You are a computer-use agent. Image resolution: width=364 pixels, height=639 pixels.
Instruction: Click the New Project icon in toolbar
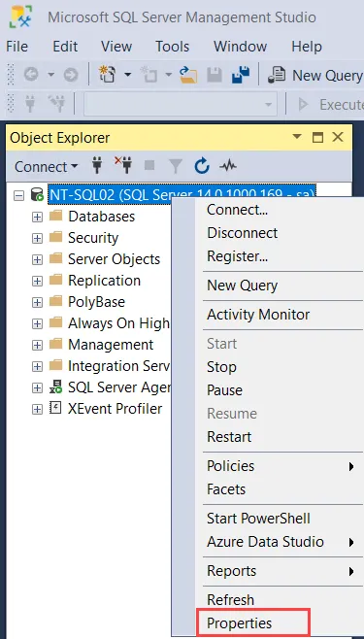(107, 75)
